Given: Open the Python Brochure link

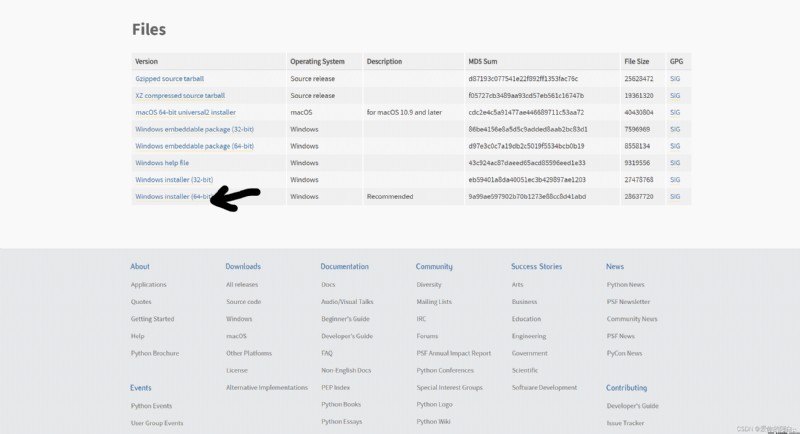Looking at the screenshot, I should [x=155, y=353].
